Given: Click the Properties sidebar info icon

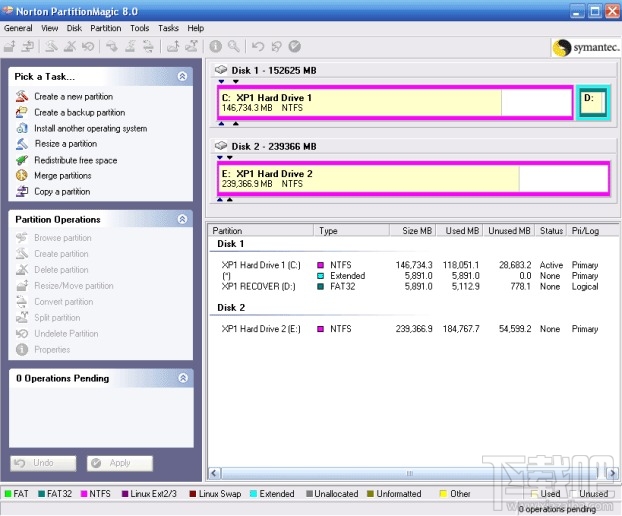Looking at the screenshot, I should [x=22, y=349].
